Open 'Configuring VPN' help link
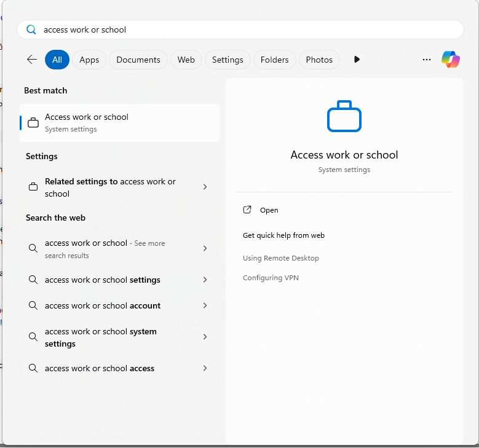The height and width of the screenshot is (448, 479). click(x=271, y=278)
